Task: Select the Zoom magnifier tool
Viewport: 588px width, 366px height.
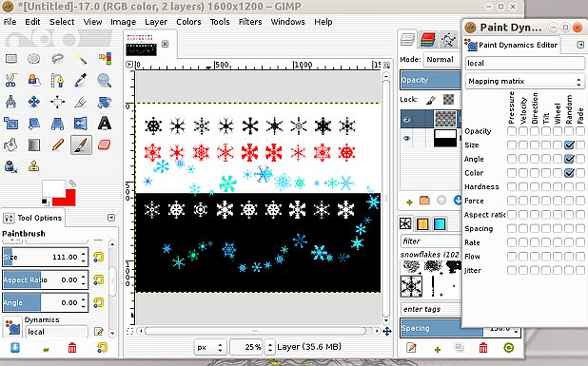Action: tap(105, 80)
